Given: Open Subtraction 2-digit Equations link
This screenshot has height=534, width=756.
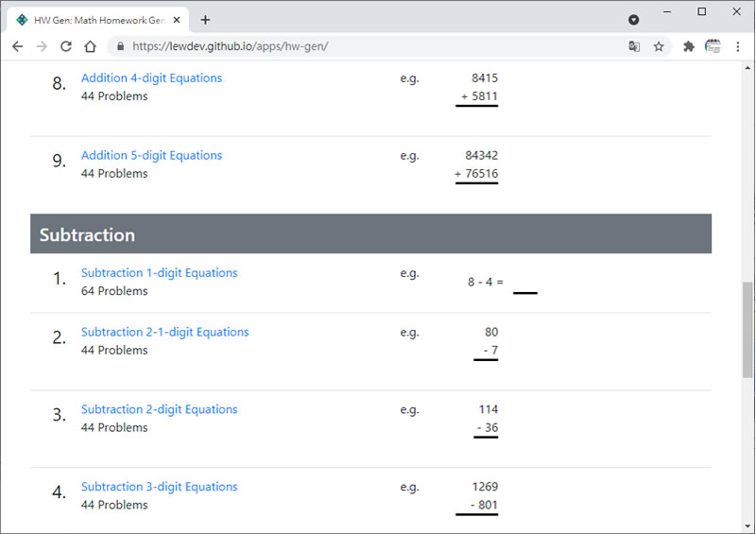Looking at the screenshot, I should (159, 410).
